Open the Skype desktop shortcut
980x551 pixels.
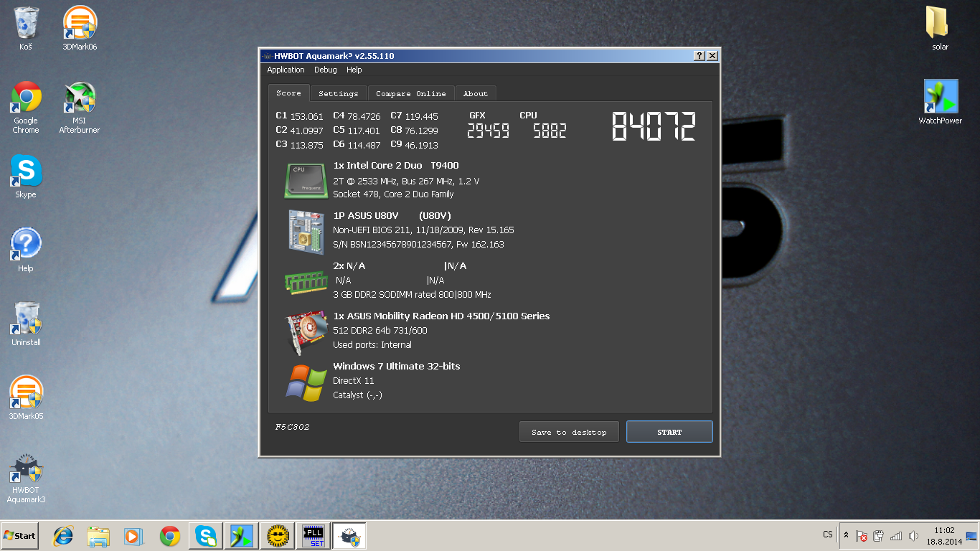coord(26,176)
